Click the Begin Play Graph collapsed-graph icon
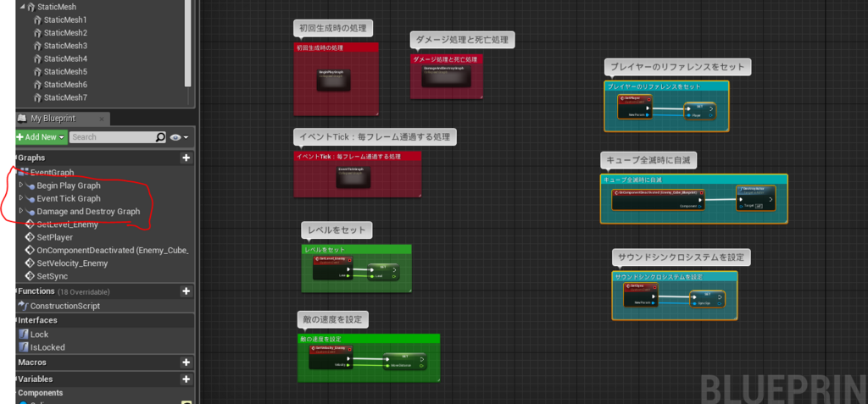The width and height of the screenshot is (868, 404). coord(31,186)
